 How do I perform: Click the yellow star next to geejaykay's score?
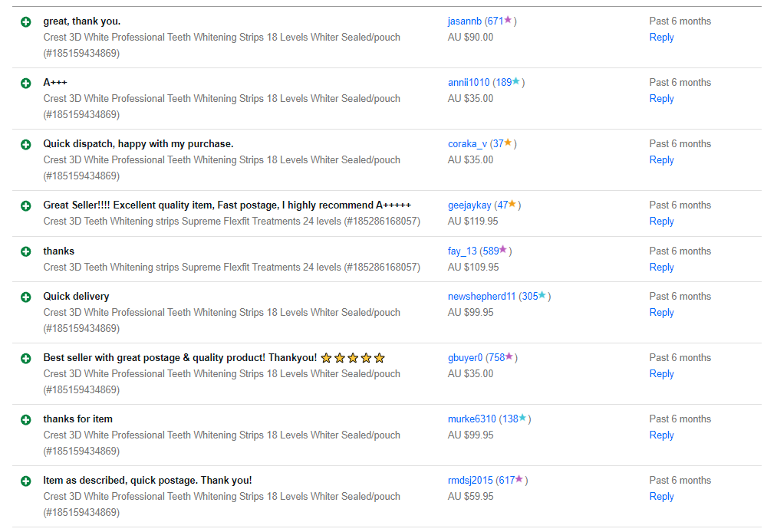512,204
